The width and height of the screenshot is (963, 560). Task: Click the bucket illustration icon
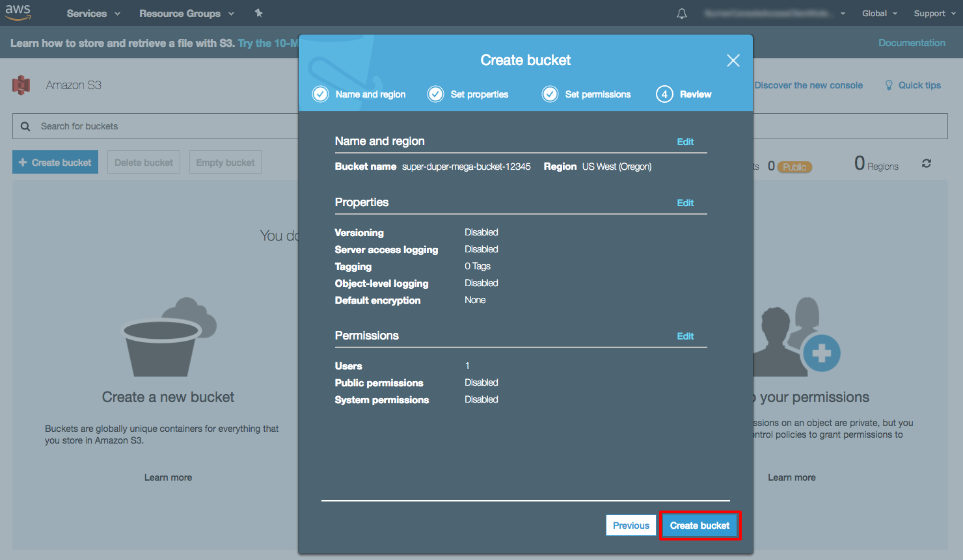point(169,337)
